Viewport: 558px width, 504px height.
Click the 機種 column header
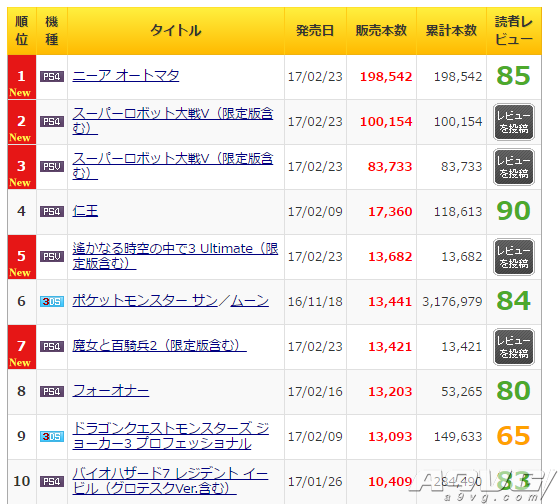(x=52, y=31)
